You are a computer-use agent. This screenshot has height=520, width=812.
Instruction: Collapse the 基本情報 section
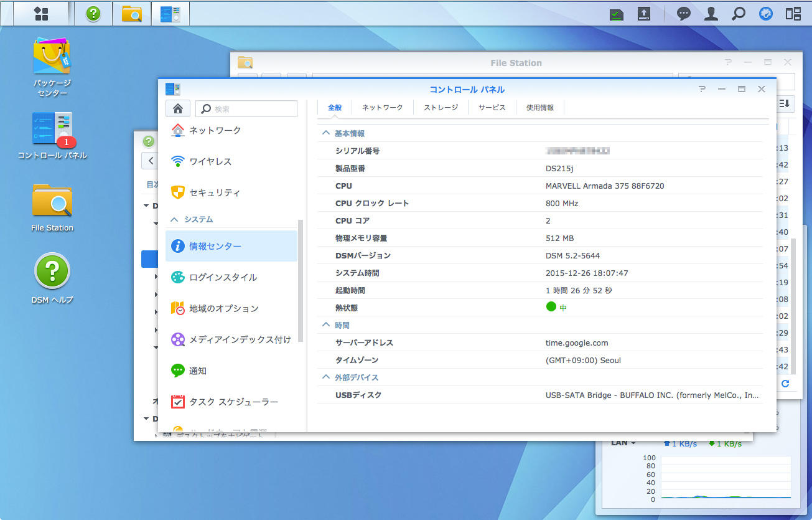(325, 133)
